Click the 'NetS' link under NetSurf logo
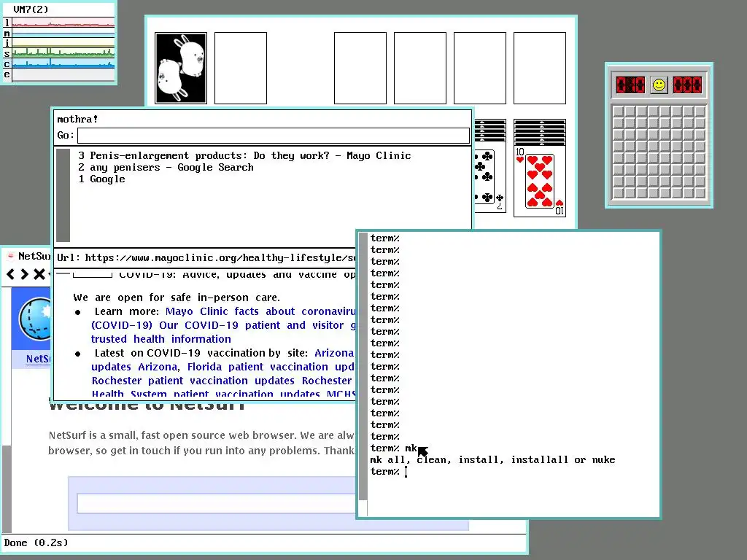 coord(38,359)
